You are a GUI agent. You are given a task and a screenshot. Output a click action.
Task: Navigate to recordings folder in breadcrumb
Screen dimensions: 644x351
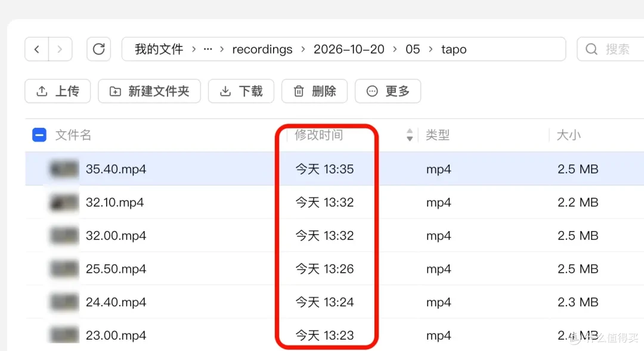(262, 50)
